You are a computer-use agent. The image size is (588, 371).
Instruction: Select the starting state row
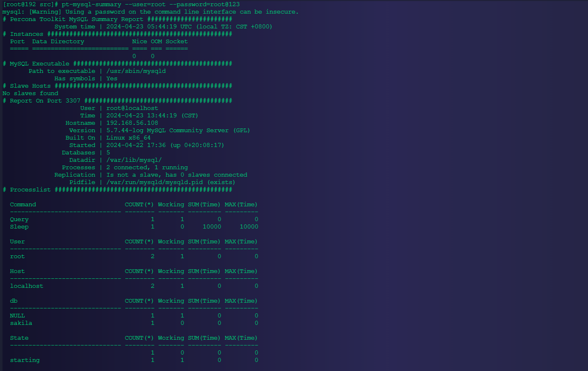click(124, 360)
